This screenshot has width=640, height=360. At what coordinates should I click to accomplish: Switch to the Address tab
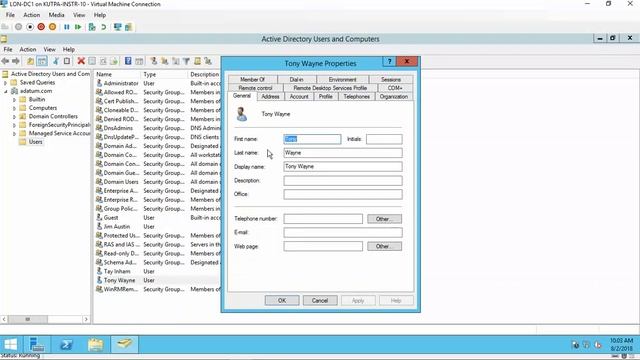[x=270, y=96]
